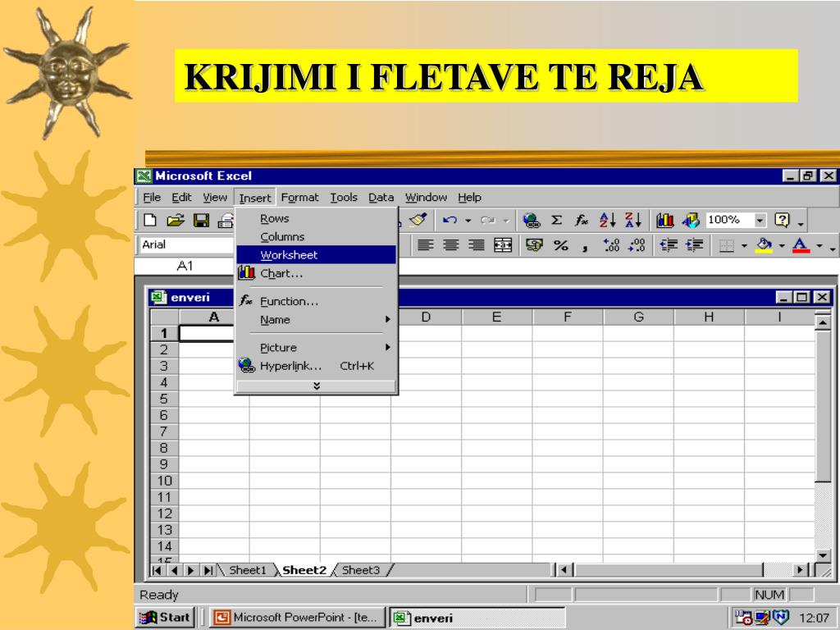
Task: Open the View menu
Action: [x=215, y=197]
